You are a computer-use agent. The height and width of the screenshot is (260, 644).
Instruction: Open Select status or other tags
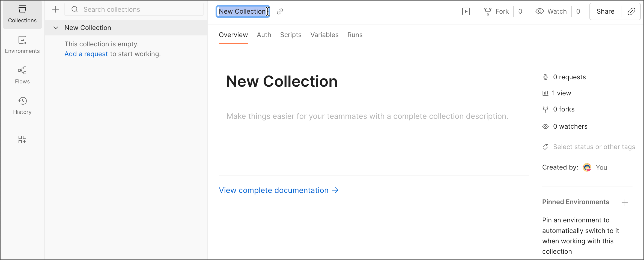click(594, 147)
